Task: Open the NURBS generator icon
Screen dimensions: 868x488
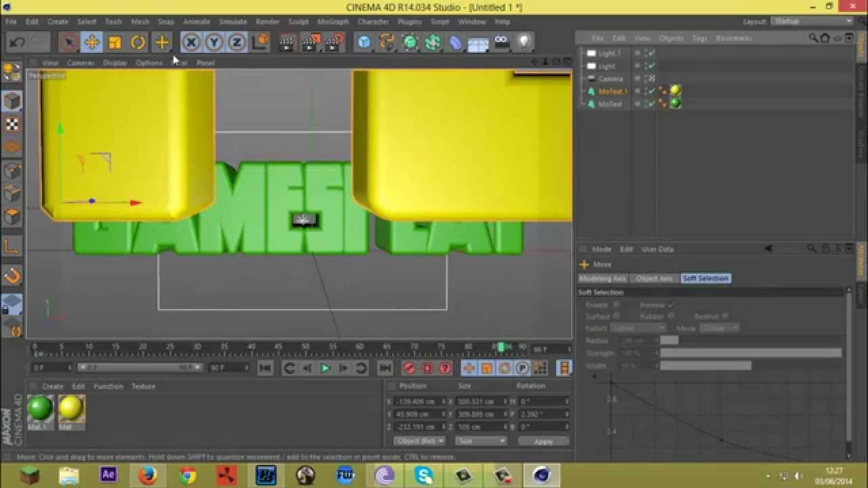Action: click(x=410, y=43)
